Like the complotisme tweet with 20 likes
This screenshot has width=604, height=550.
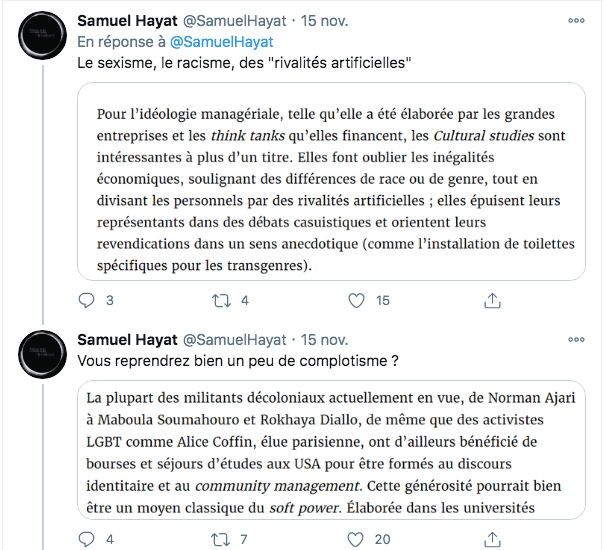(356, 540)
